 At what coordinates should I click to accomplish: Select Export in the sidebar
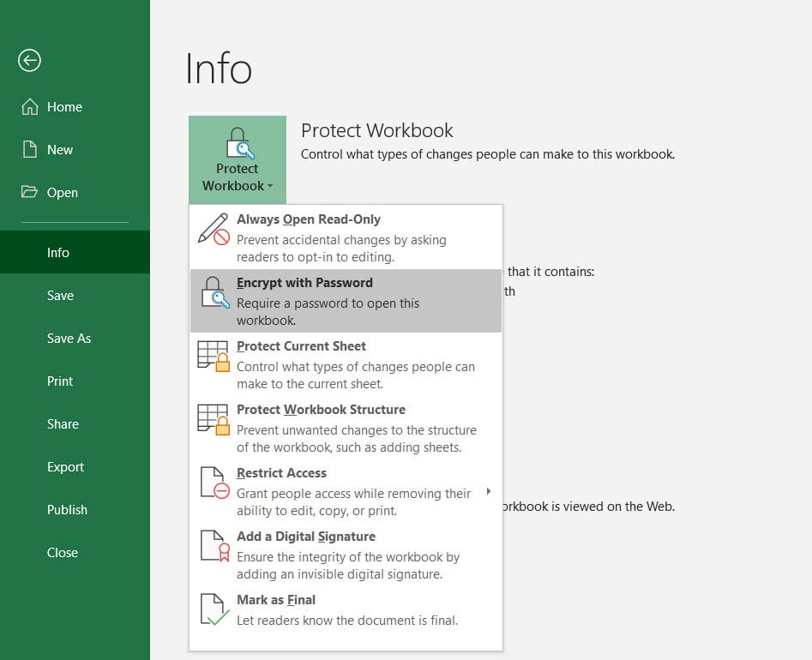pos(65,466)
